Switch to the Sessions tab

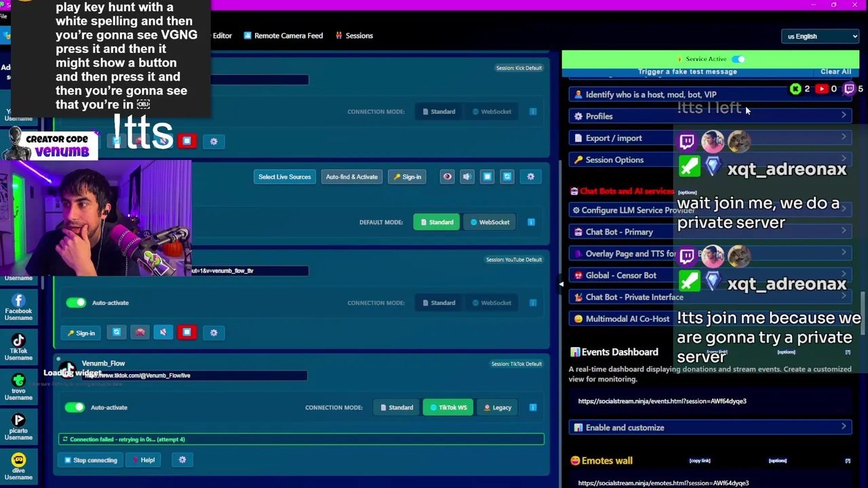[354, 35]
